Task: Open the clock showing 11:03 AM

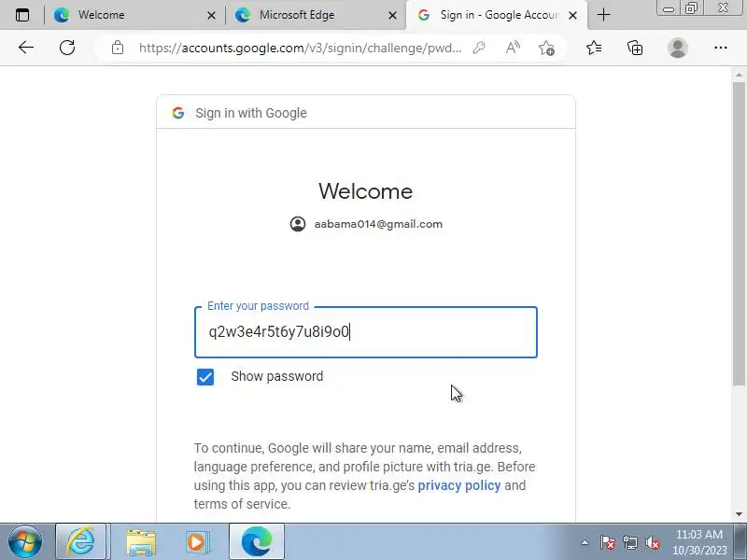Action: pos(699,542)
